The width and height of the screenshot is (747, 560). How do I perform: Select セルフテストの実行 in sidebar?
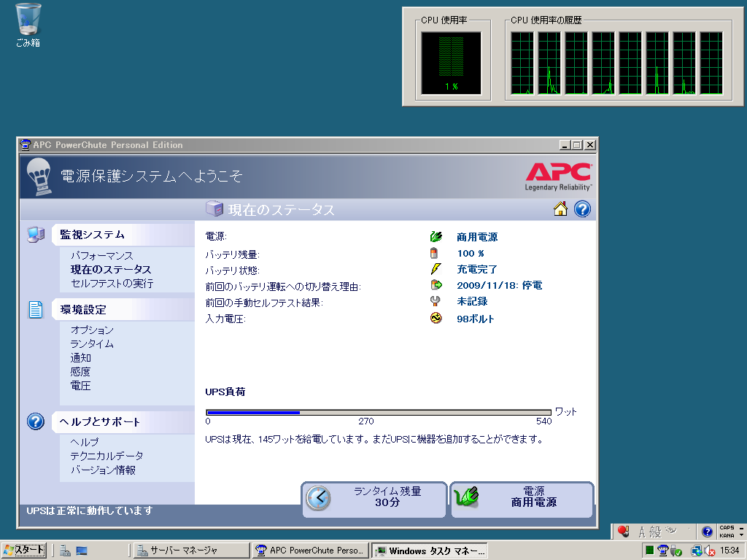tap(112, 284)
